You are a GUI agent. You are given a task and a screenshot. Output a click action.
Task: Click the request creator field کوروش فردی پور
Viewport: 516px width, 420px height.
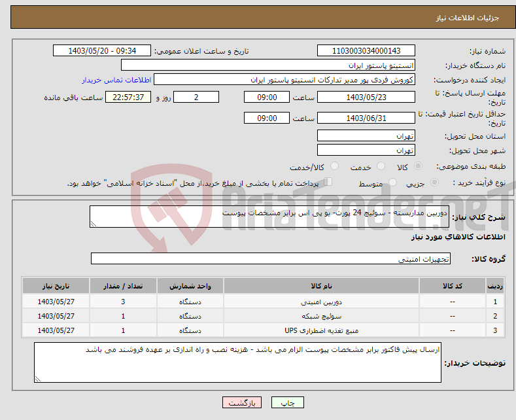284,80
